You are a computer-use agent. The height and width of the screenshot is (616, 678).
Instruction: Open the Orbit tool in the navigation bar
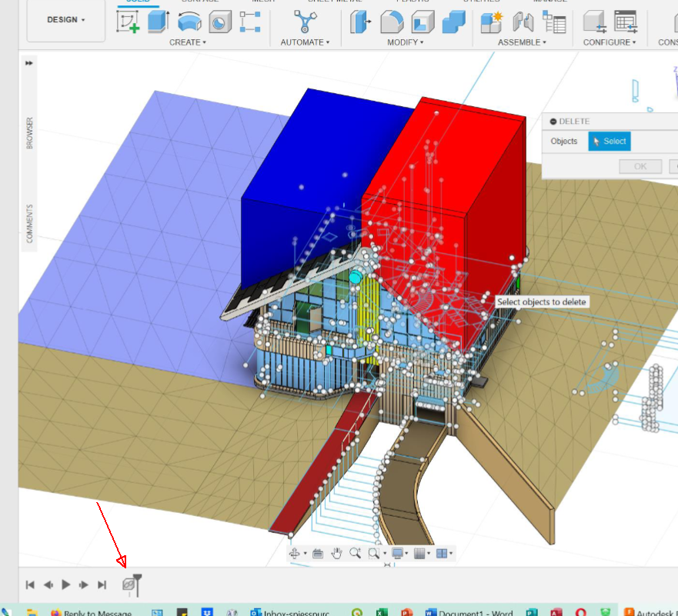click(x=295, y=552)
